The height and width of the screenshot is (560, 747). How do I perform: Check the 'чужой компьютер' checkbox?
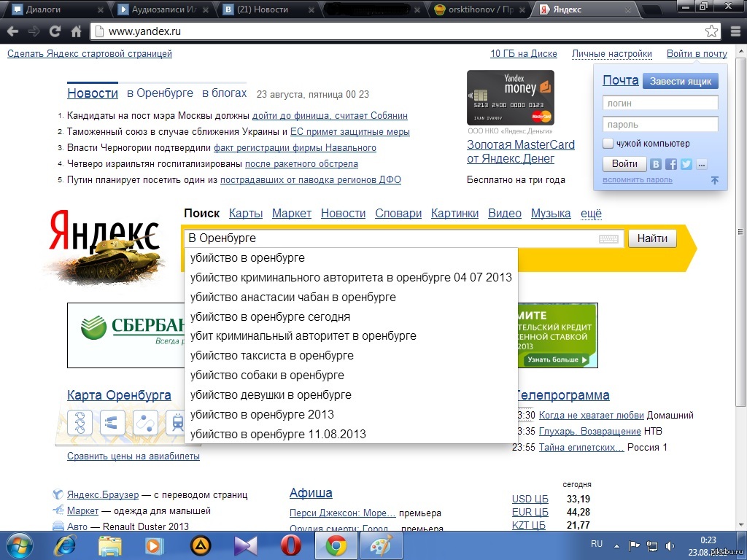click(x=608, y=144)
